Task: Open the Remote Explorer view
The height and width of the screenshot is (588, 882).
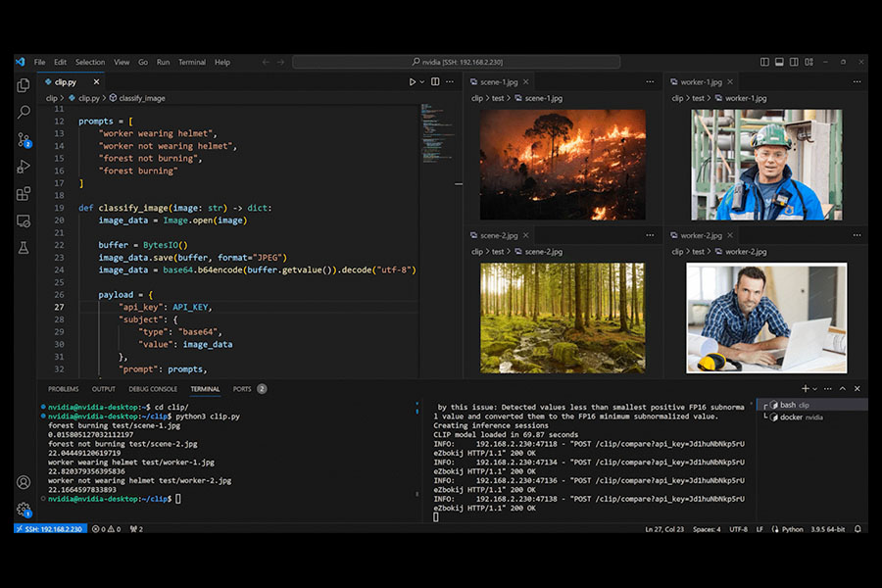Action: click(x=24, y=221)
